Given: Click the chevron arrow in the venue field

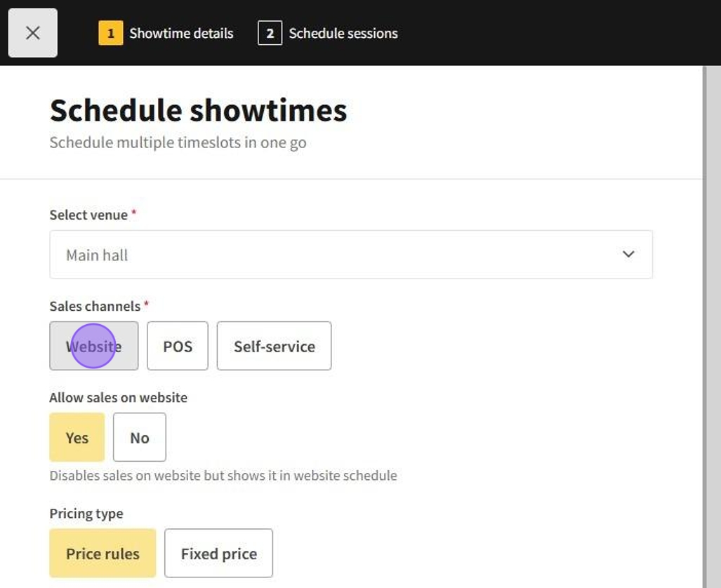Looking at the screenshot, I should (628, 254).
